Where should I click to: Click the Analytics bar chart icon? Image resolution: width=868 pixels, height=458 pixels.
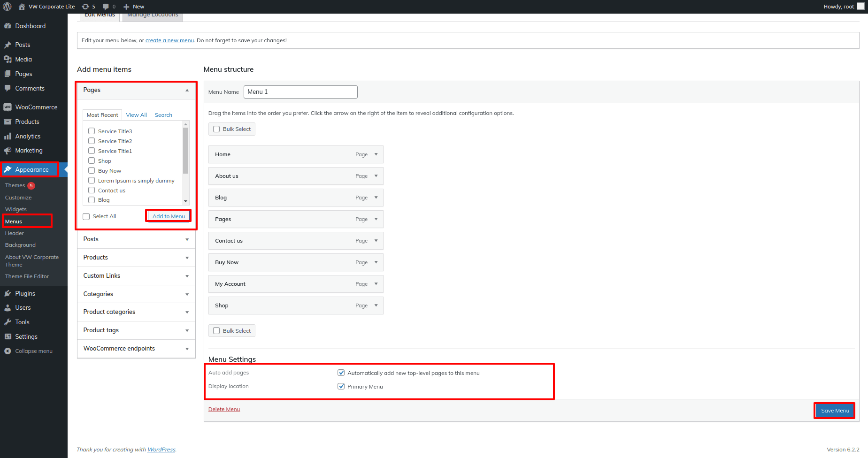[x=8, y=137]
